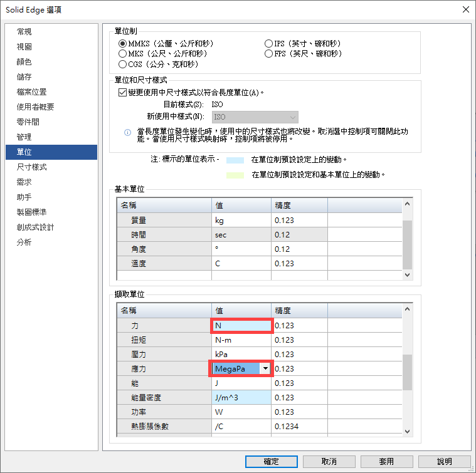This screenshot has width=476, height=473.
Task: Click the 名稱 header in 基本單位 table
Action: pos(164,205)
